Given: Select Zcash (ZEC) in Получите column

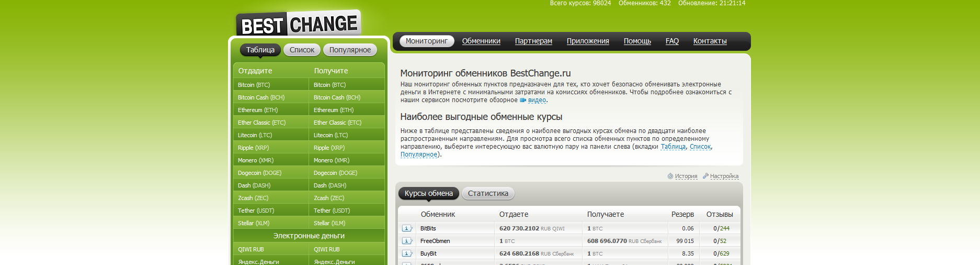Looking at the screenshot, I should [x=347, y=198].
